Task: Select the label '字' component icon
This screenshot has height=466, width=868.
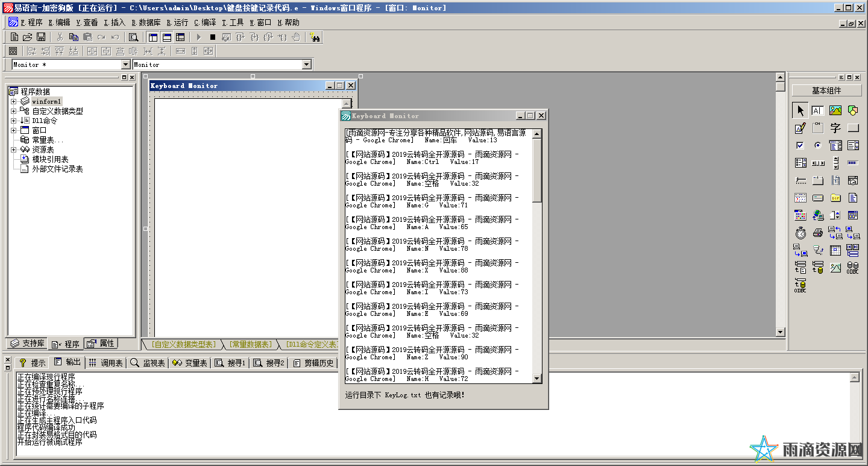Action: click(835, 128)
